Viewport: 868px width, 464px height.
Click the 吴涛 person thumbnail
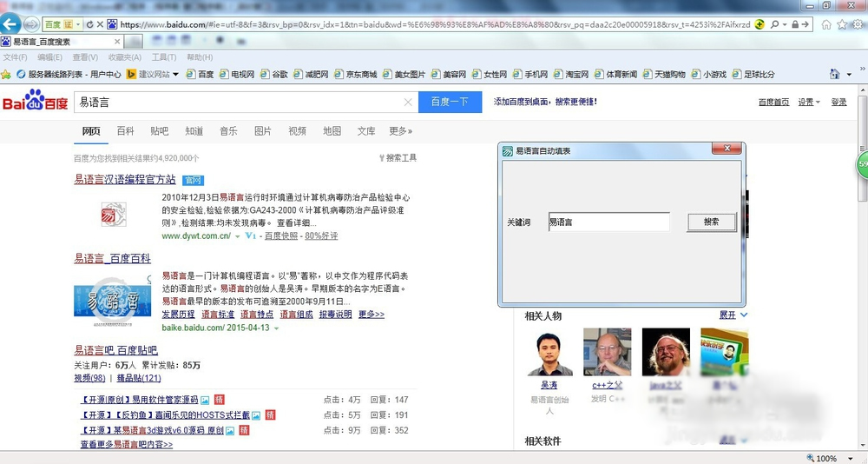pyautogui.click(x=549, y=353)
